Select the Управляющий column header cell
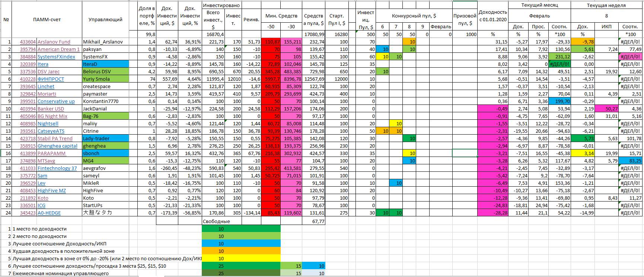The height and width of the screenshot is (277, 644). pos(105,19)
